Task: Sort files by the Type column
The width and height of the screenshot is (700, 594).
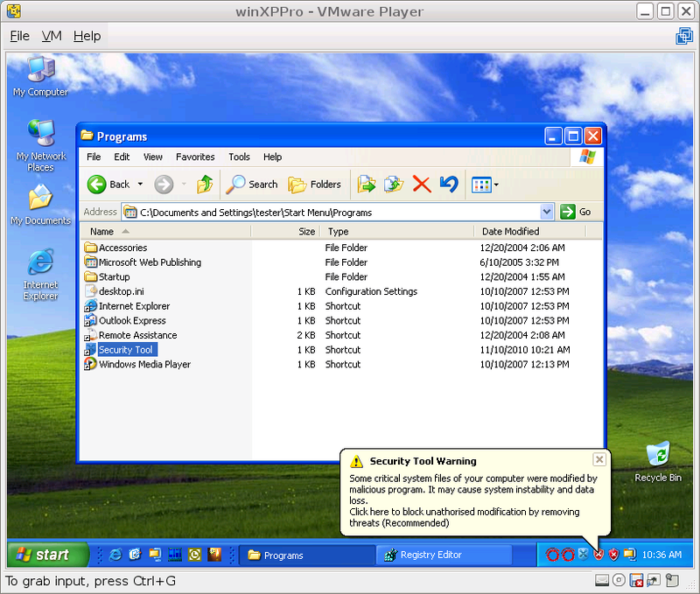Action: click(x=397, y=232)
